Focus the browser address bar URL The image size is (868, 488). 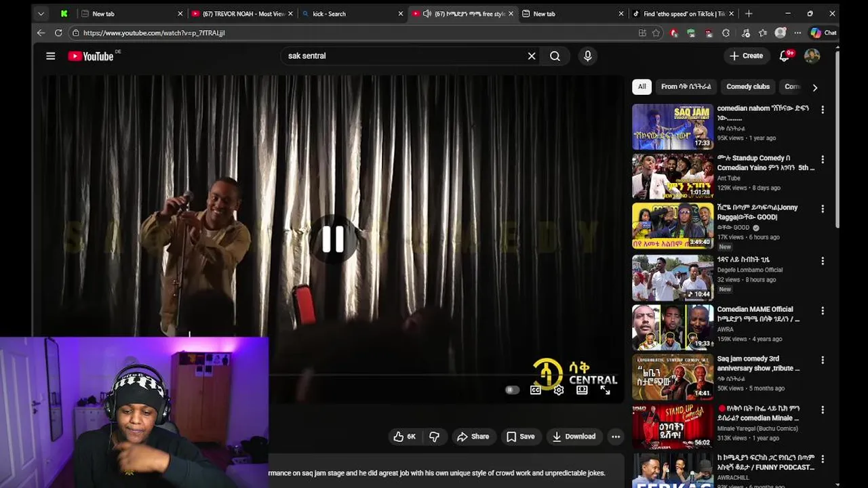coord(154,33)
